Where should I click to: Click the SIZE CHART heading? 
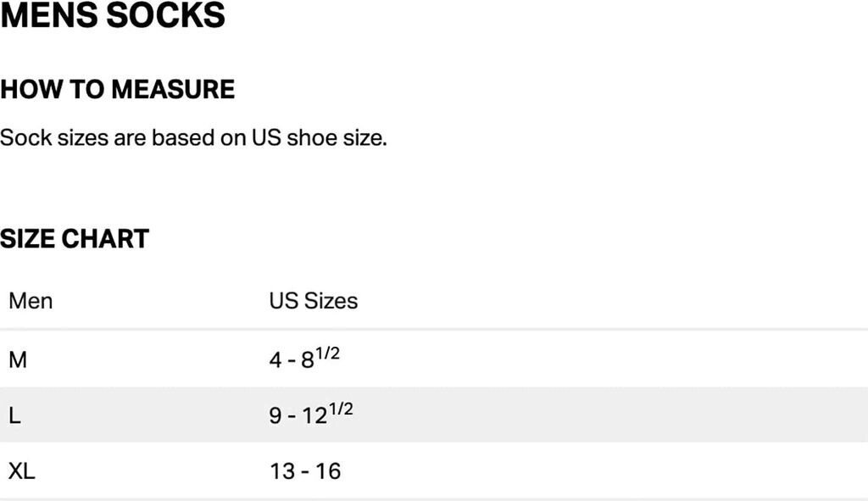pos(75,239)
